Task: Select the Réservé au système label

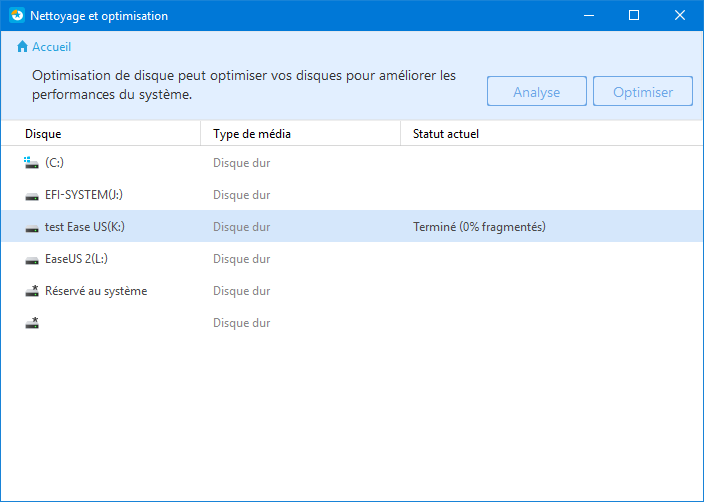Action: tap(96, 291)
